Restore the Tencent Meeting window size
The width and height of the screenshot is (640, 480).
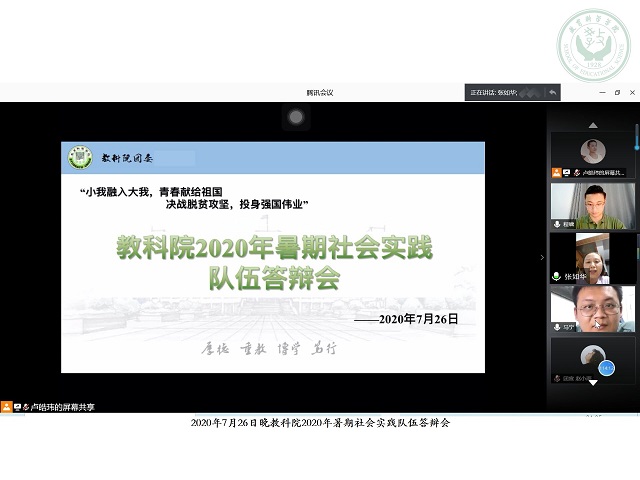(617, 92)
